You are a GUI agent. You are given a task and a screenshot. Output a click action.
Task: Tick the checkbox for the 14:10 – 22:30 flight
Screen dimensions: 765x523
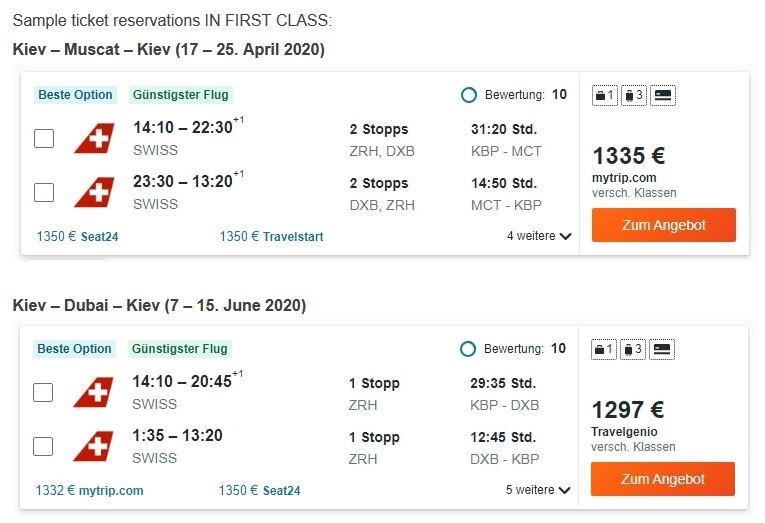[44, 138]
